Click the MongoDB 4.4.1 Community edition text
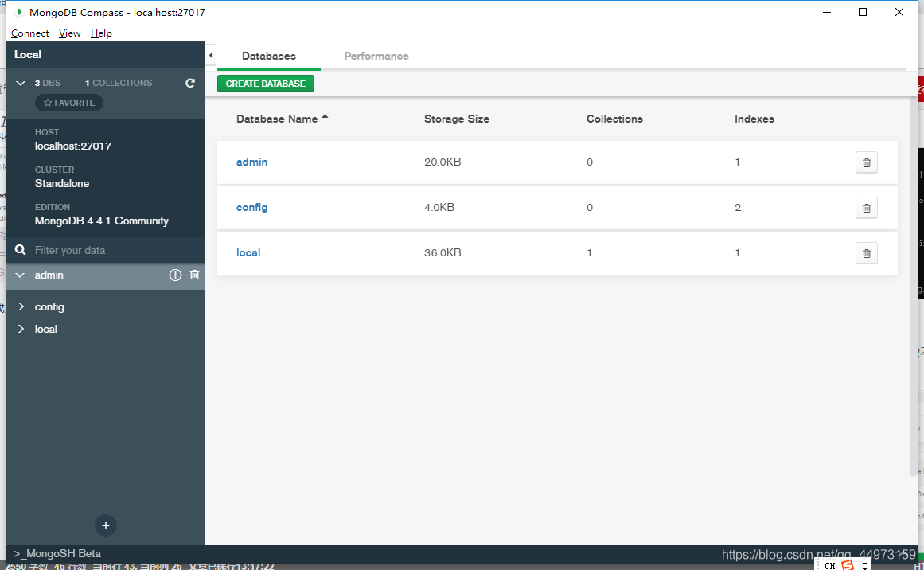This screenshot has width=924, height=570. 101,221
